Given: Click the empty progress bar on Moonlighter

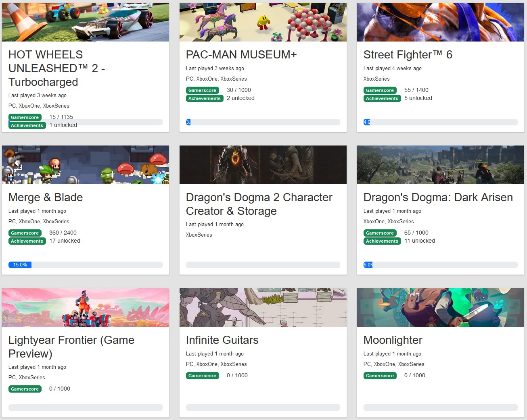Looking at the screenshot, I should [441, 408].
